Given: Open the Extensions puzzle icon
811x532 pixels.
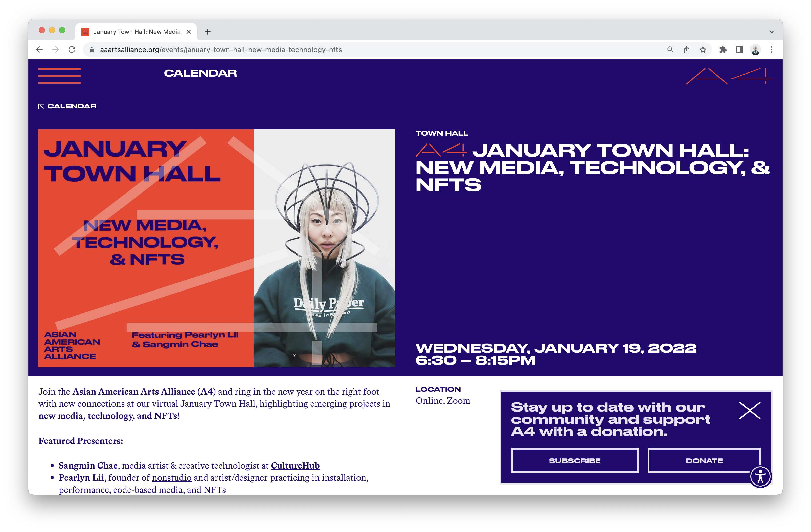Looking at the screenshot, I should coord(723,50).
